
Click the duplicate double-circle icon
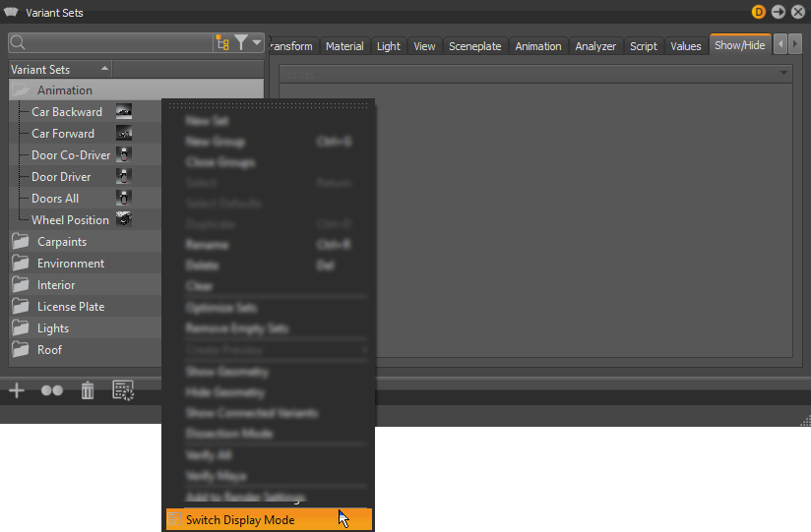(x=52, y=390)
